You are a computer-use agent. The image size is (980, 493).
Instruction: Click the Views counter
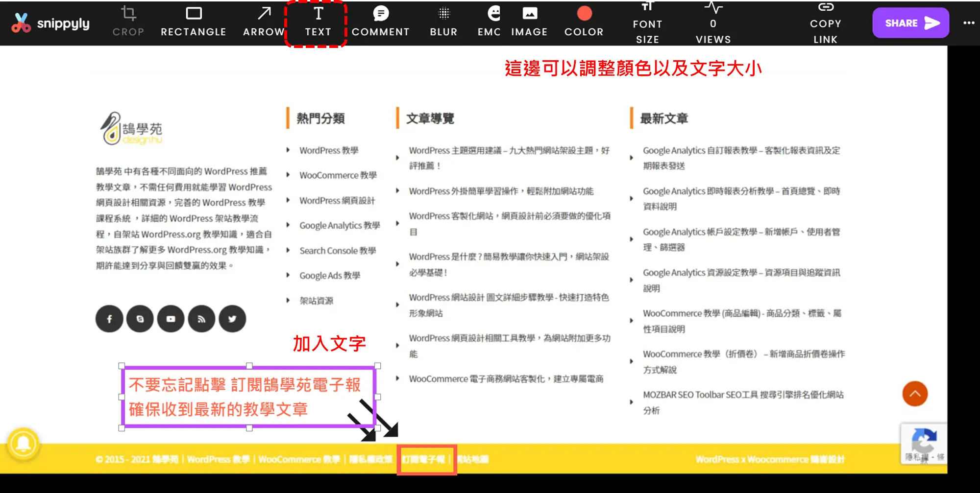point(713,23)
